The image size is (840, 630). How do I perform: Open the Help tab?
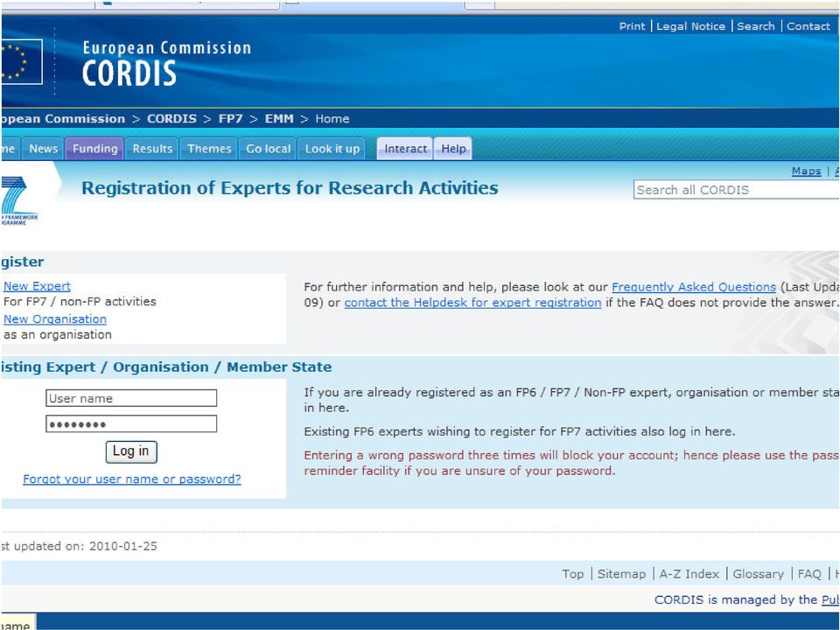[453, 149]
